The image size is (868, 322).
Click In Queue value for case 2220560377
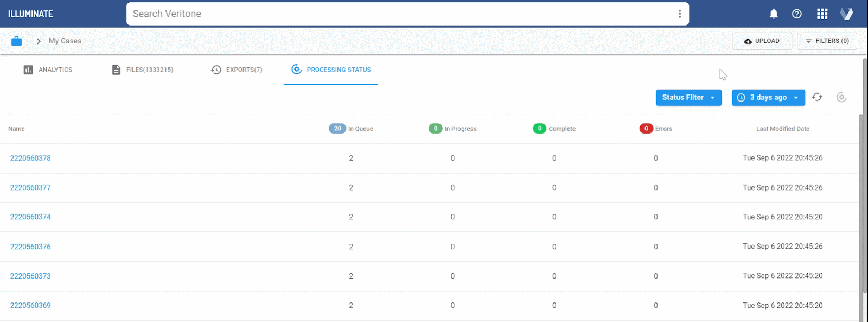coord(351,187)
